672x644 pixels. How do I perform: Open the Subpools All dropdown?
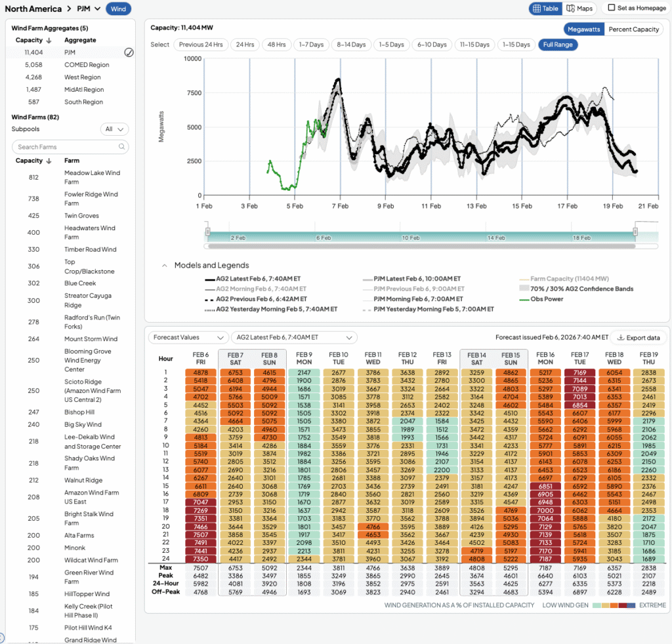[x=114, y=129]
